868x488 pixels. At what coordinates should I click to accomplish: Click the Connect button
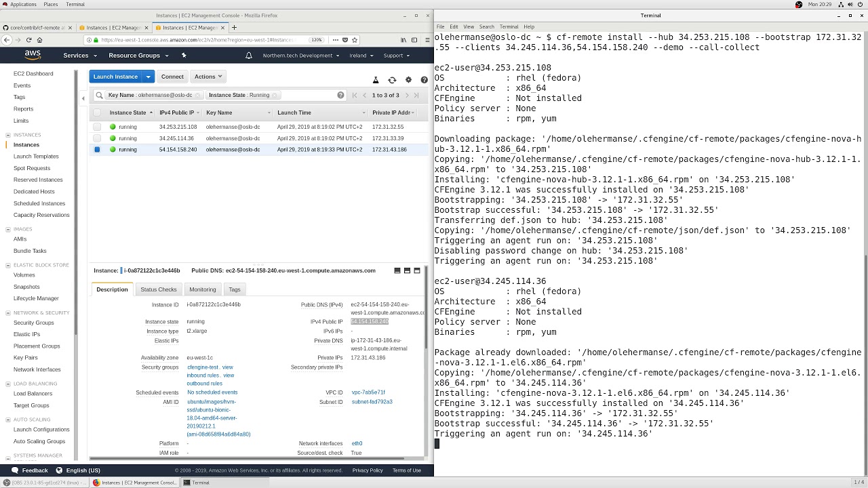point(172,77)
